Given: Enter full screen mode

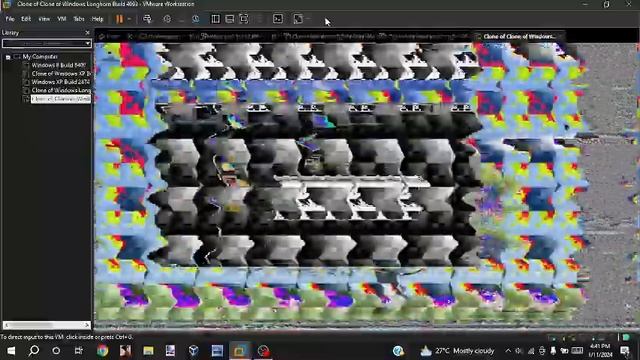Looking at the screenshot, I should pos(244,19).
